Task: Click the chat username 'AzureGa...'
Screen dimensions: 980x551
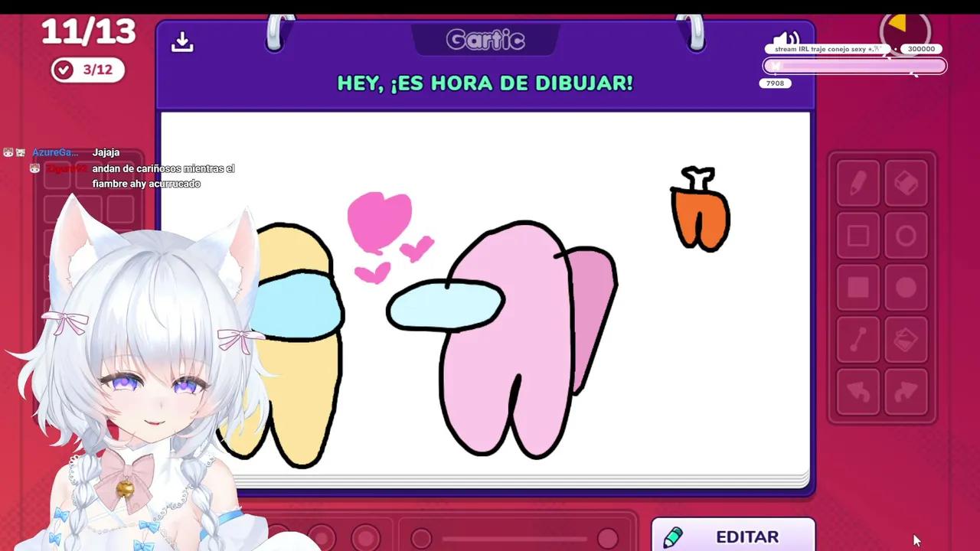Action: pos(55,152)
